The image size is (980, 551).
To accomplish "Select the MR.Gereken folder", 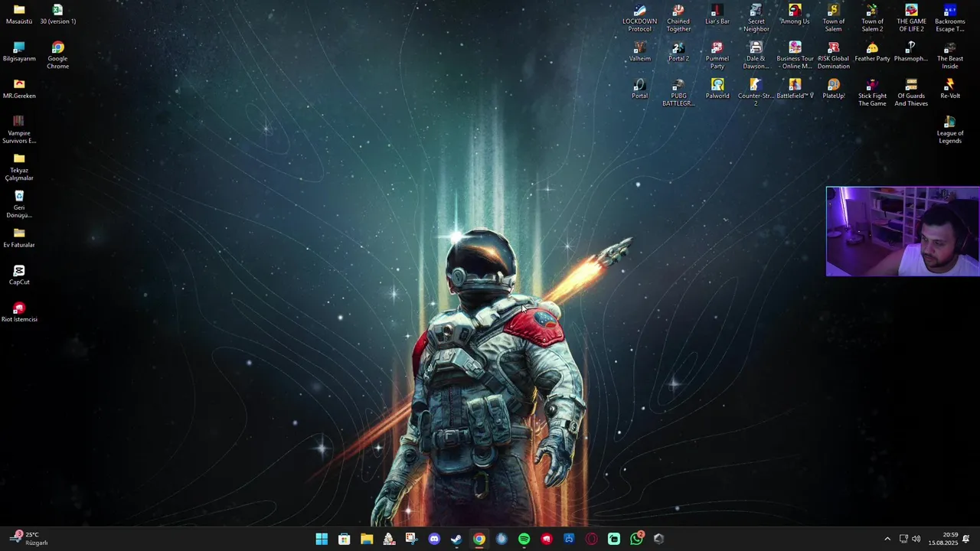I will coord(19,89).
